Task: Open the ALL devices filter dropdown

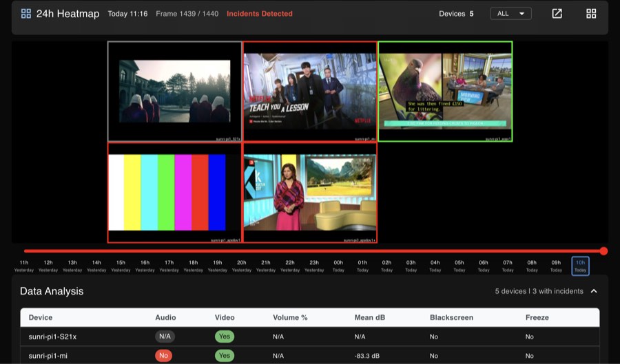Action: [x=510, y=14]
